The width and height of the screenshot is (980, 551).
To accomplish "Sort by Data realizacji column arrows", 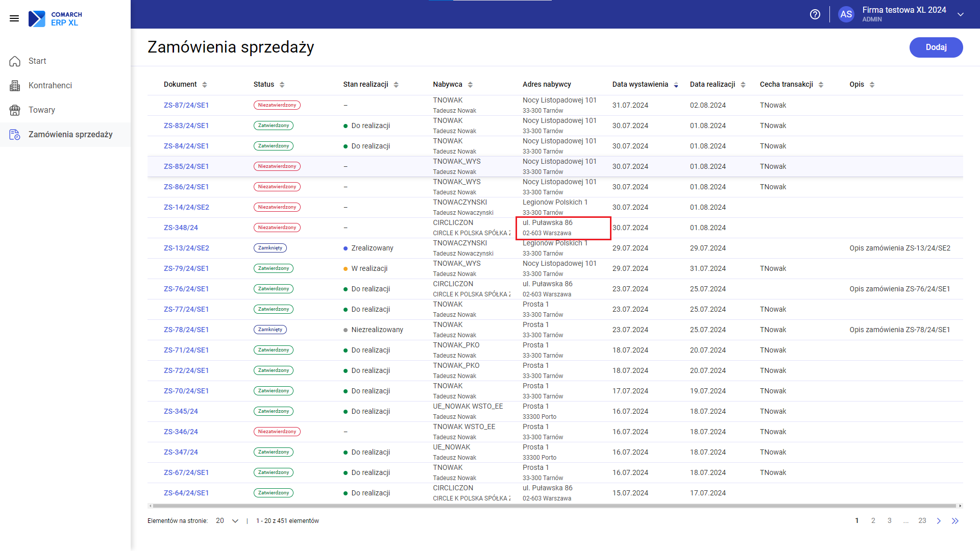I will tap(743, 85).
